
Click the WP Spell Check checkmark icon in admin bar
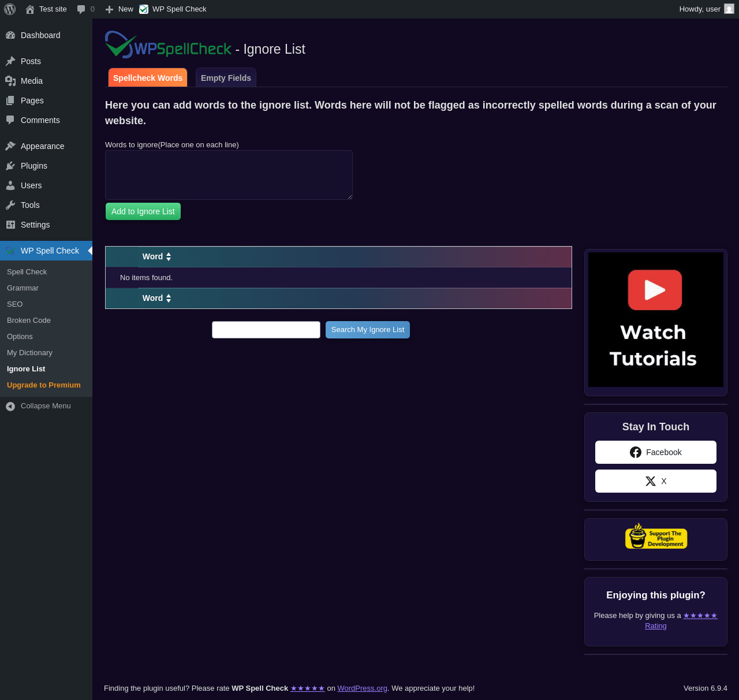tap(144, 9)
